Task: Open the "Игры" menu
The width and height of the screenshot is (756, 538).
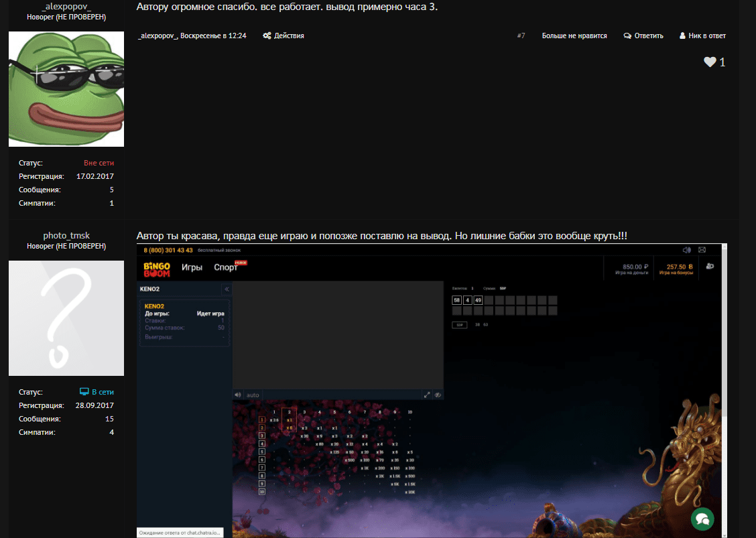Action: click(x=192, y=267)
